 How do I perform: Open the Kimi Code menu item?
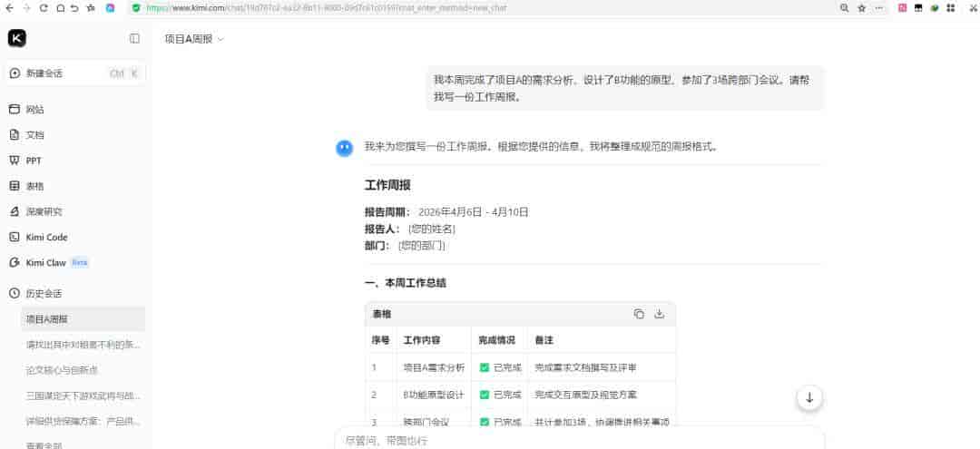pyautogui.click(x=77, y=238)
